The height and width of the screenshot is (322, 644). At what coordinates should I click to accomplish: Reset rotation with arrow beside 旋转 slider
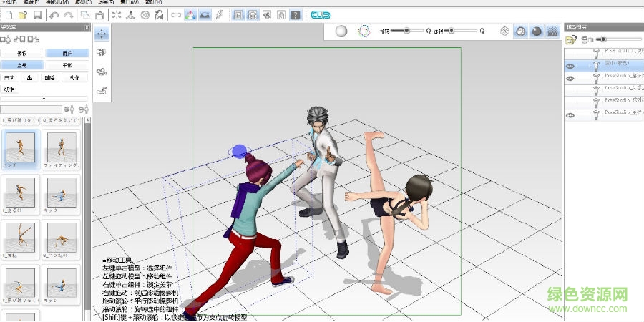[x=429, y=31]
